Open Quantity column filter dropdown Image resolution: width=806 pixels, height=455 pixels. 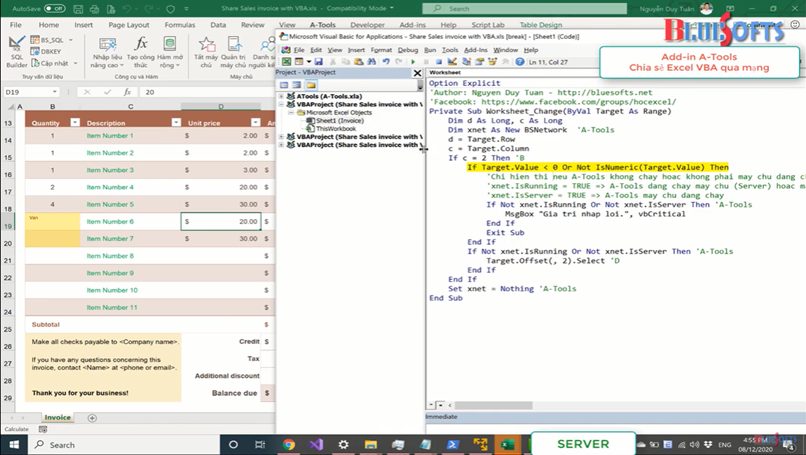(x=75, y=122)
